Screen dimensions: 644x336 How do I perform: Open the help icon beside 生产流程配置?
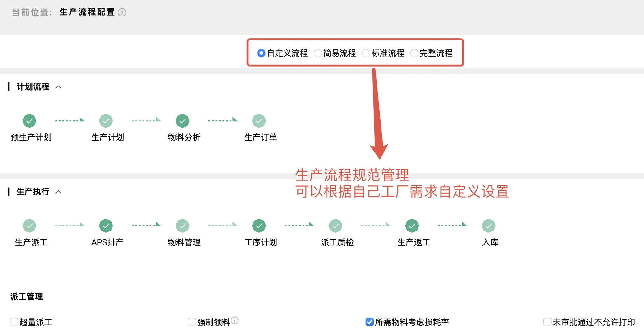(x=122, y=12)
